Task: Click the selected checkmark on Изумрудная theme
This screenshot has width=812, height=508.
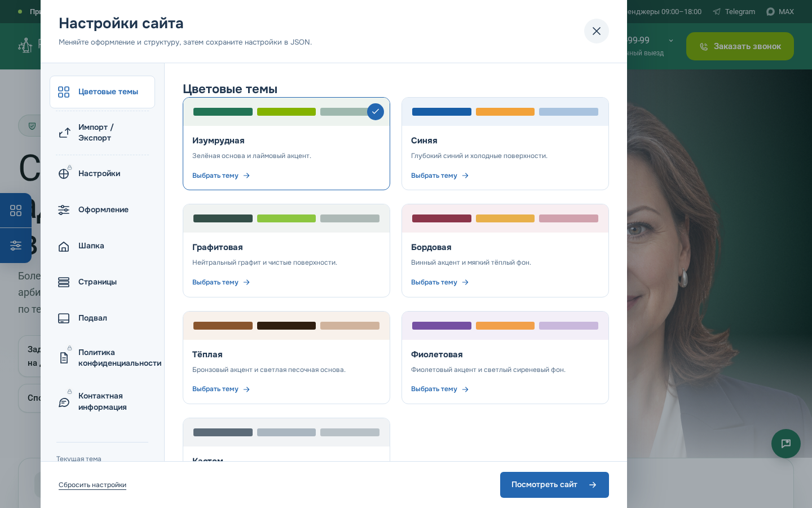Action: coord(376,112)
